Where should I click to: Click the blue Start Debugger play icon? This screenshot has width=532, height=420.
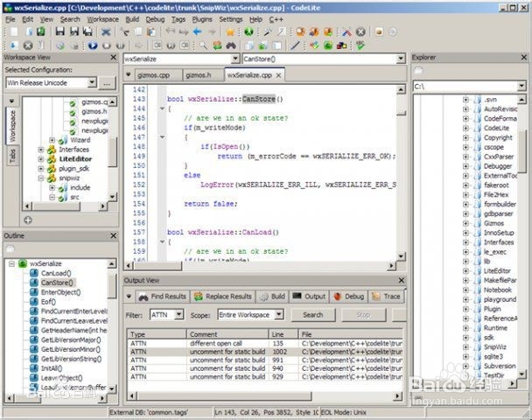coord(93,45)
